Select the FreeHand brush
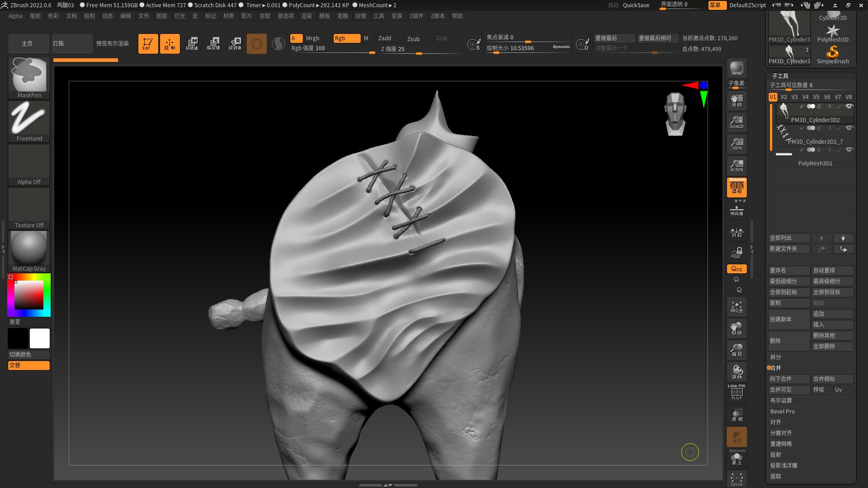This screenshot has width=868, height=488. tap(28, 119)
